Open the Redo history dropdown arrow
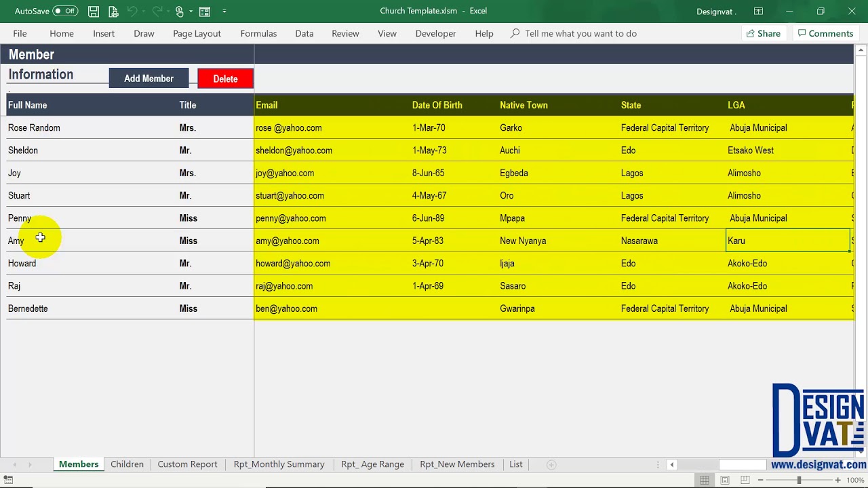868x488 pixels. tap(168, 11)
